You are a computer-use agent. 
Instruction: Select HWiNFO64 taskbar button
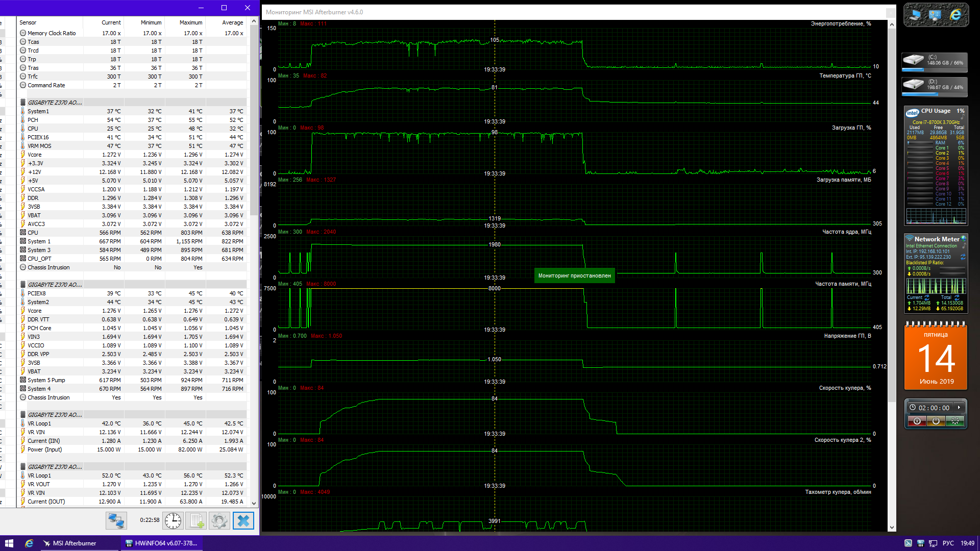click(x=162, y=543)
